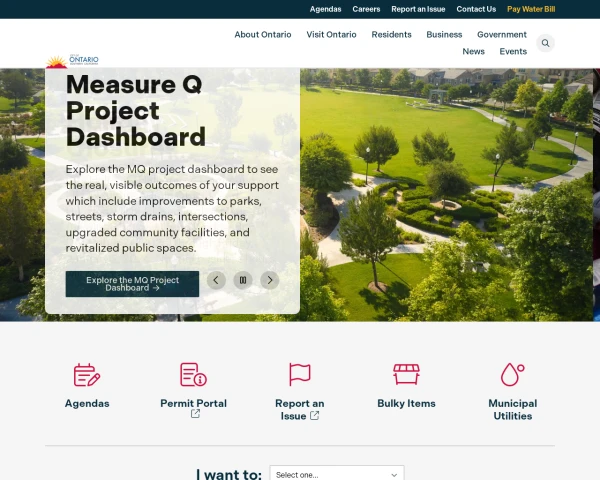The image size is (600, 480).
Task: Open Visit Ontario menu
Action: (x=331, y=34)
